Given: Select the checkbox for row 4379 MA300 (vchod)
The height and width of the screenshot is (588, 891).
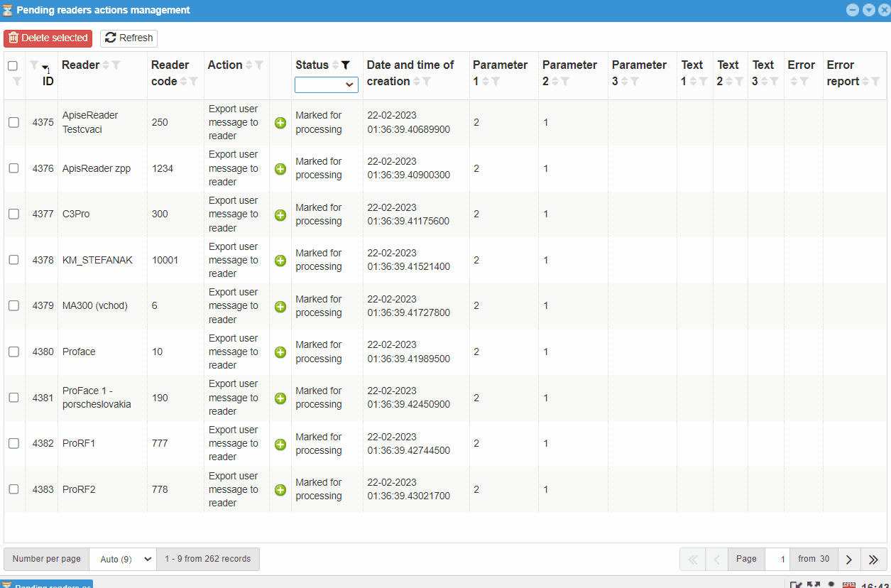Looking at the screenshot, I should 13,305.
